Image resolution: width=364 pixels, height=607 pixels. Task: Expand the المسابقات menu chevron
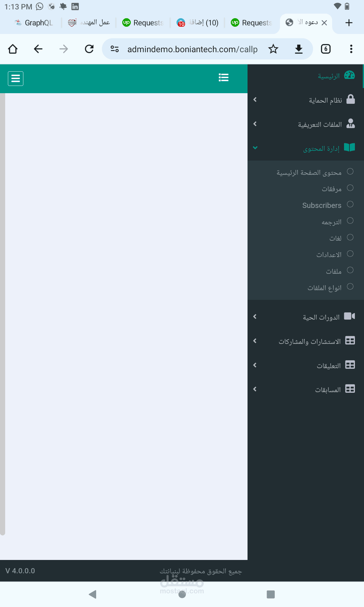pyautogui.click(x=255, y=389)
